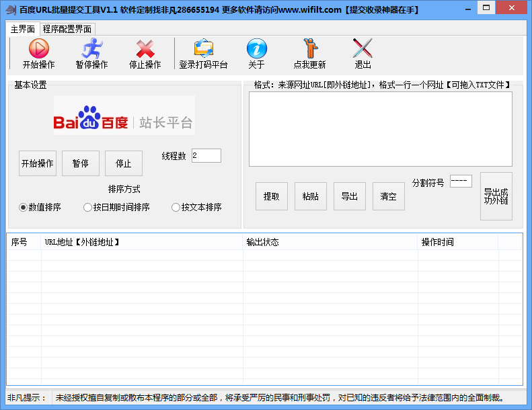Open 登录打码平台 from toolbar
The width and height of the screenshot is (532, 410).
click(203, 54)
